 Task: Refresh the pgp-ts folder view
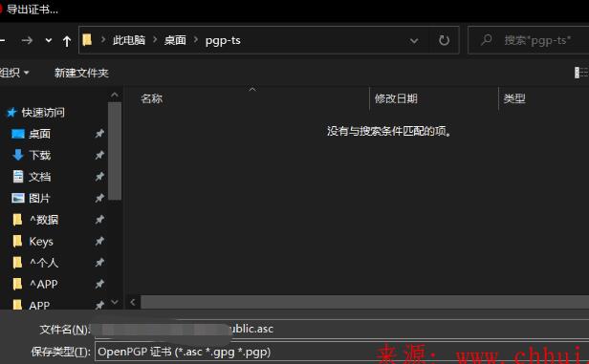[444, 40]
